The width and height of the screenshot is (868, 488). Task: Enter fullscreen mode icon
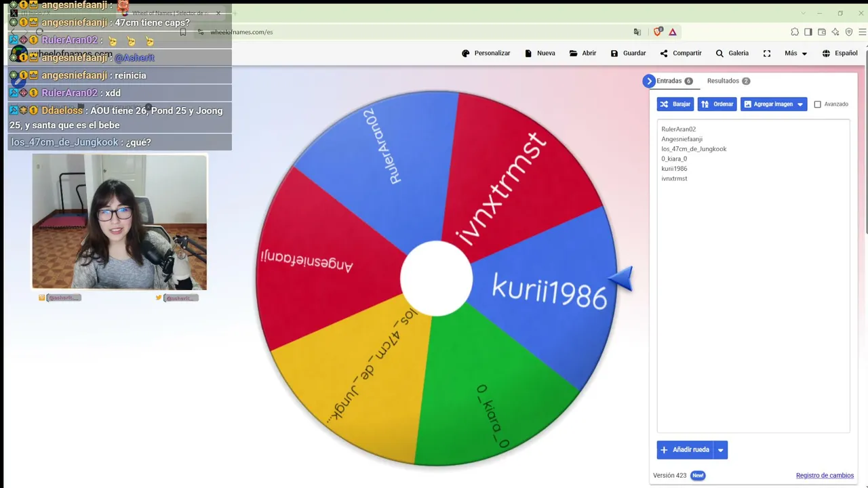tap(767, 53)
